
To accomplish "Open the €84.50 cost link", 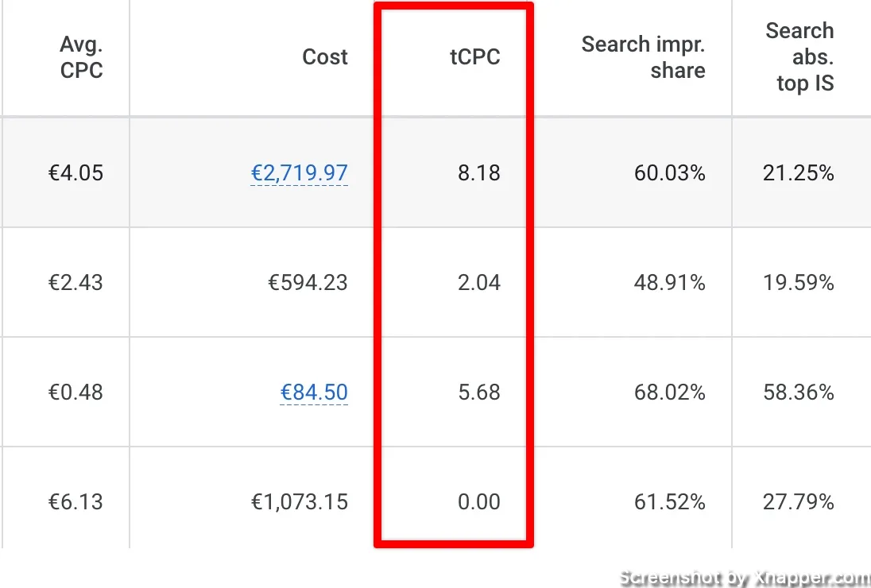I will coord(314,393).
